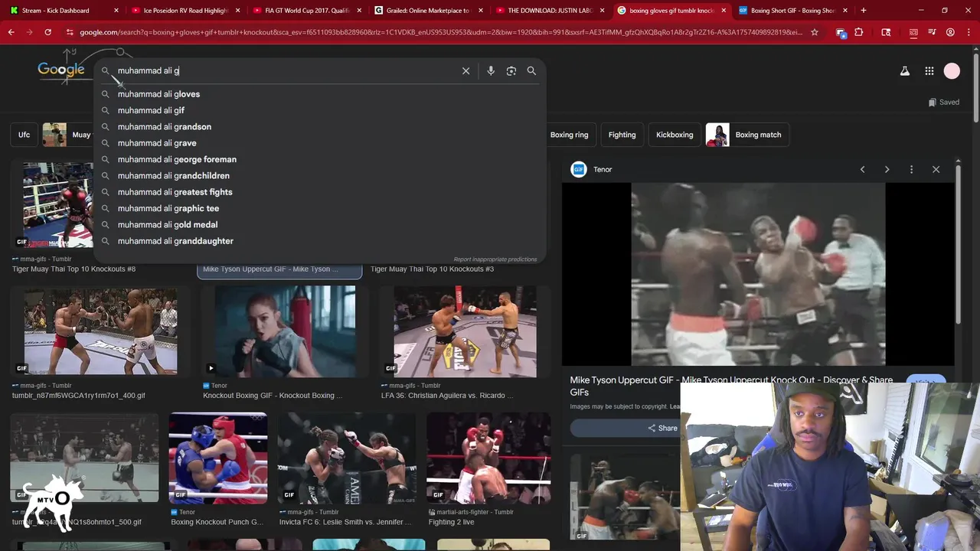Click Tiger Muay Thai Top 10 Knockouts #3 link
This screenshot has width=980, height=551.
click(432, 269)
